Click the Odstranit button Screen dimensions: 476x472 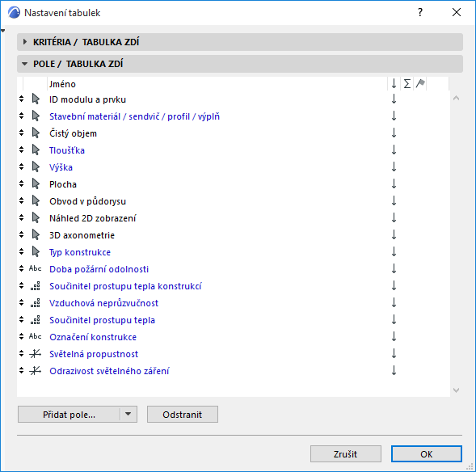coord(182,415)
